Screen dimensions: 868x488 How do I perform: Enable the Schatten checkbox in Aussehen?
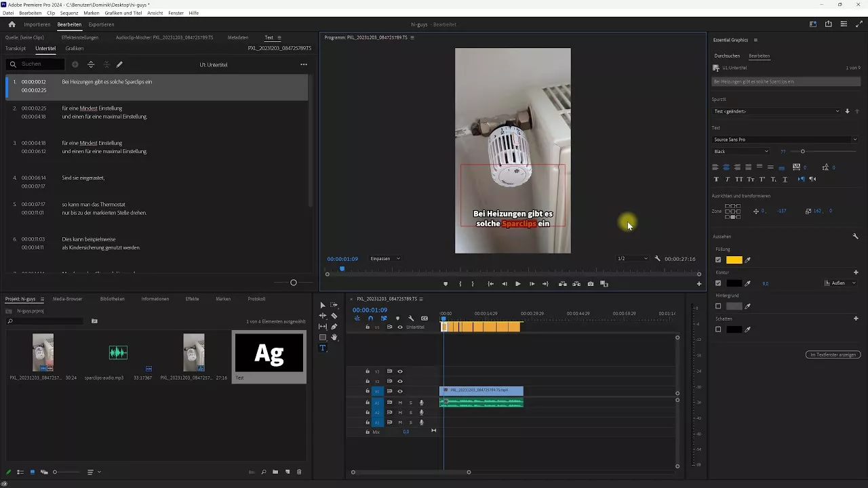click(718, 329)
